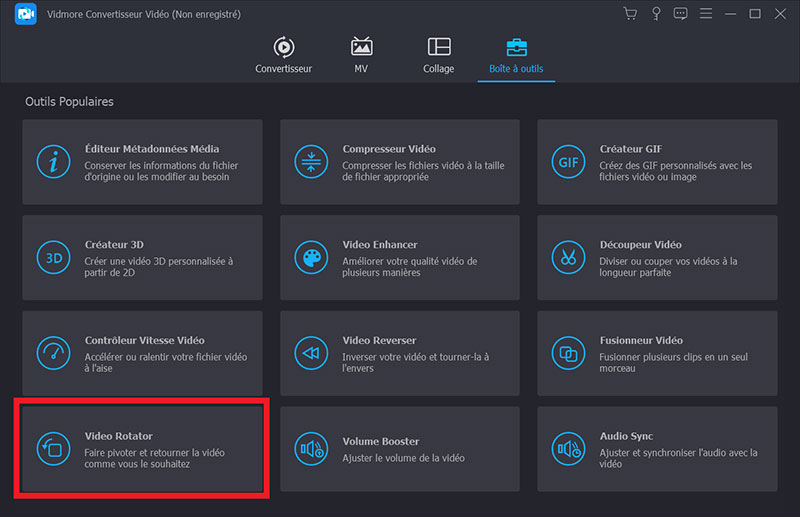Open the Video Enhancer palette icon

pos(311,257)
